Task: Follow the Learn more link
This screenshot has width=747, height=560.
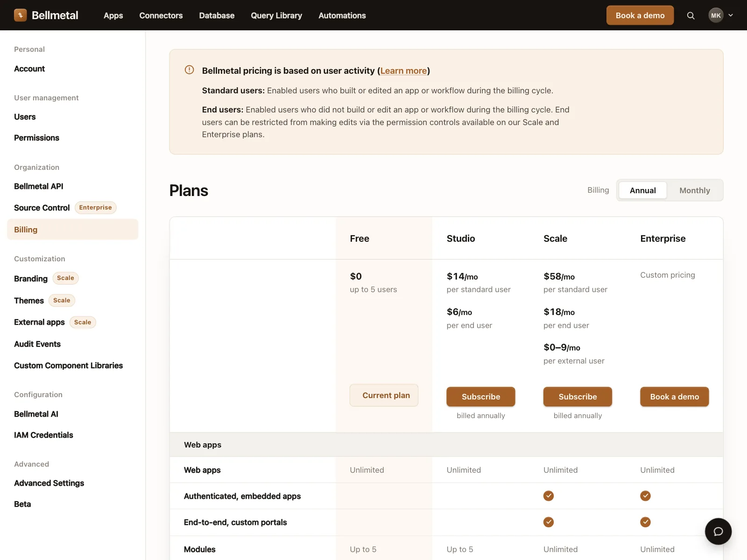Action: (x=403, y=70)
